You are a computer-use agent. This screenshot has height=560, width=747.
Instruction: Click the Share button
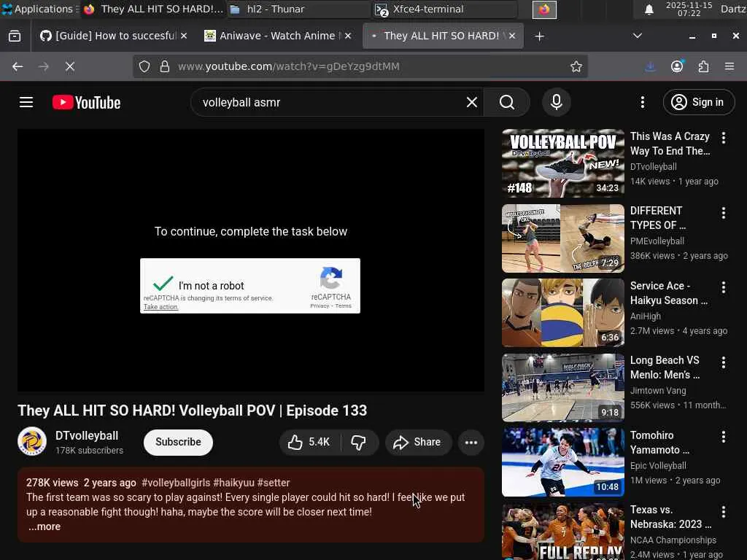[418, 443]
